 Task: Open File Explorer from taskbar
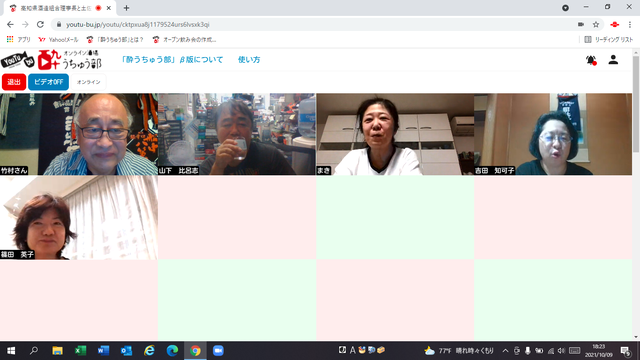click(x=57, y=351)
